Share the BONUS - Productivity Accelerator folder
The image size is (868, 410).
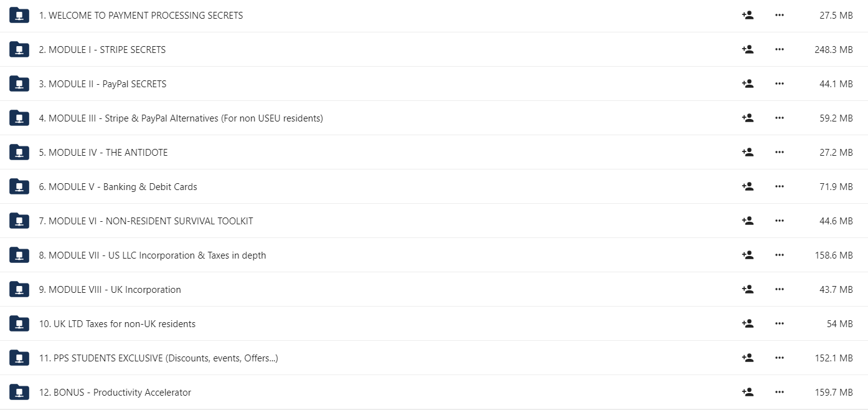click(748, 392)
